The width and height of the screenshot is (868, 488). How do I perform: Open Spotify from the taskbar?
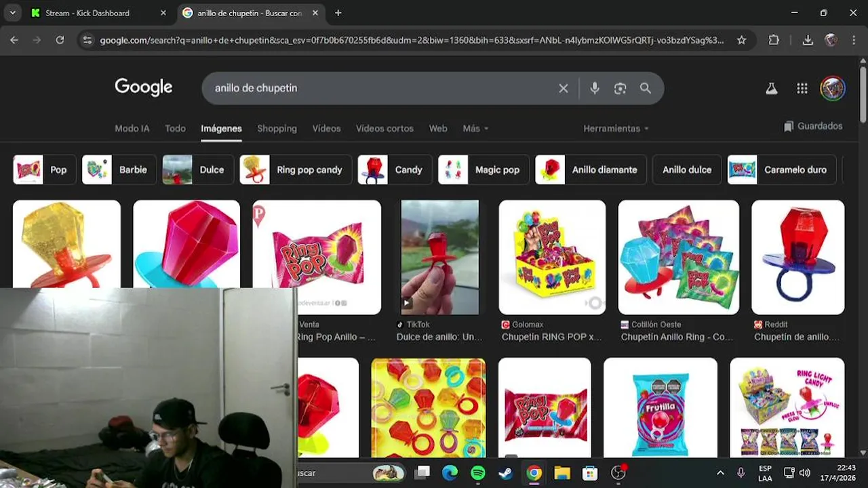click(x=478, y=472)
